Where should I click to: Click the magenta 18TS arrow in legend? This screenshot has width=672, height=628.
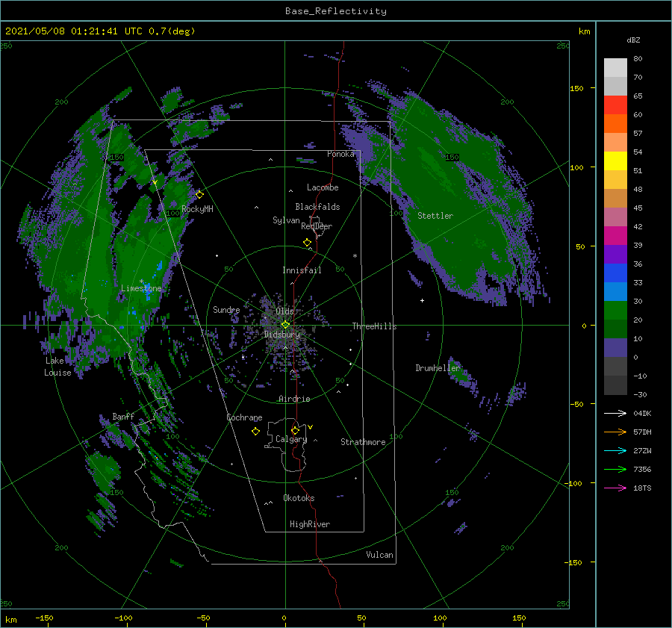[615, 488]
